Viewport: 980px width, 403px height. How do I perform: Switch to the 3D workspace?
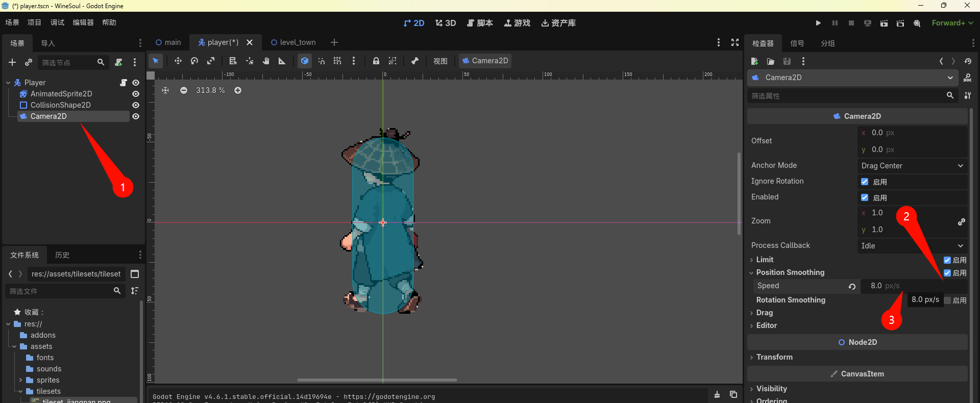(x=446, y=23)
